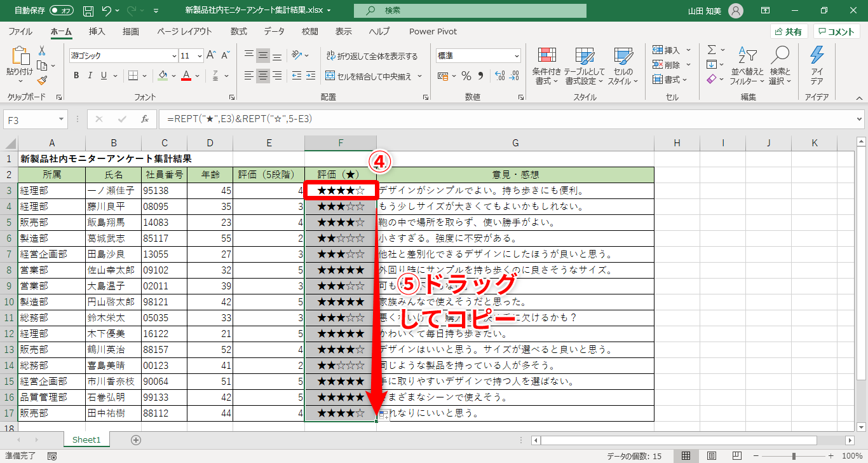The image size is (868, 463).
Task: Select the Sheet1 tab
Action: (x=86, y=439)
